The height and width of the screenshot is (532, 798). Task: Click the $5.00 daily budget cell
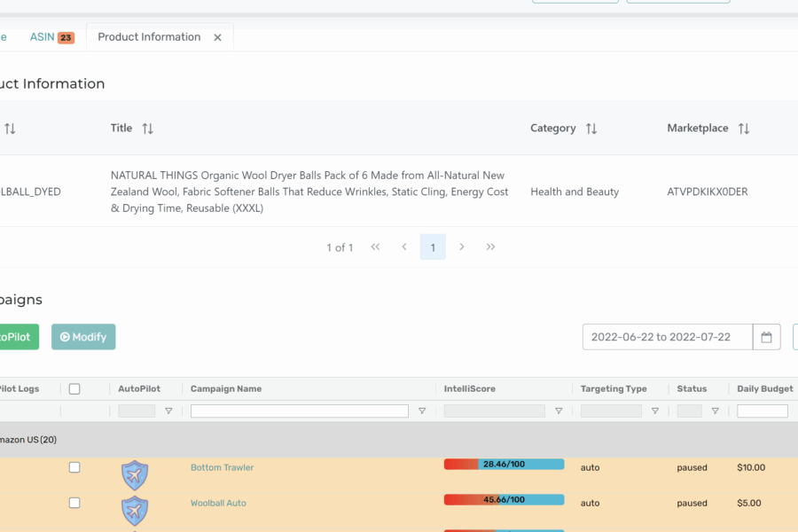[x=749, y=503]
